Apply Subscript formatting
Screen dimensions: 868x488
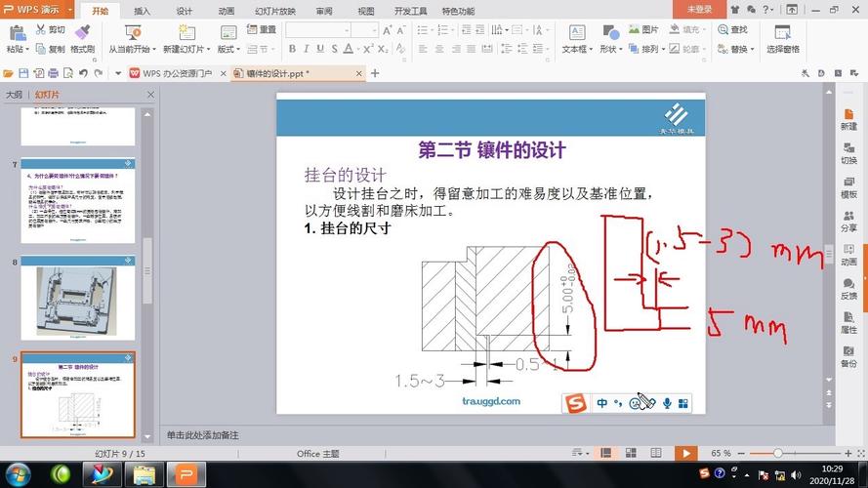(x=383, y=49)
